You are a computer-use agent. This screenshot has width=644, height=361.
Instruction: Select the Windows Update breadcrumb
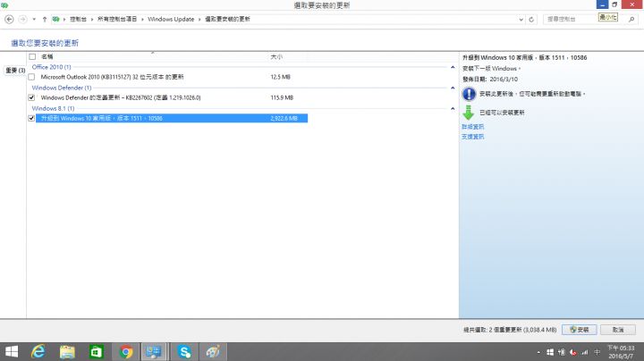(171, 20)
